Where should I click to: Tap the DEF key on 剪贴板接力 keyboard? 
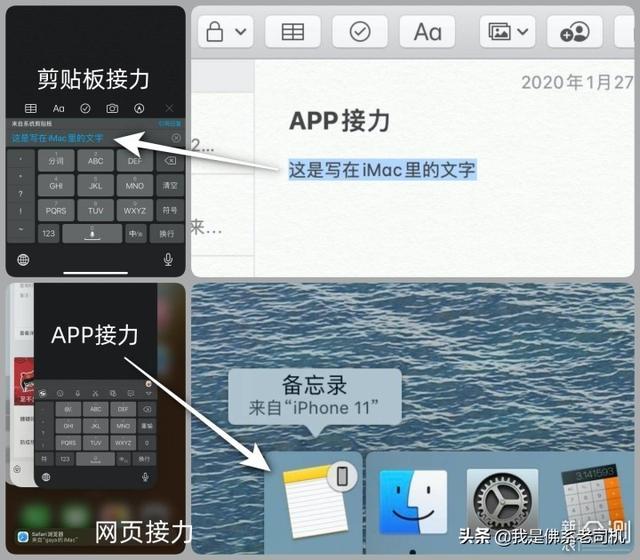pyautogui.click(x=135, y=160)
